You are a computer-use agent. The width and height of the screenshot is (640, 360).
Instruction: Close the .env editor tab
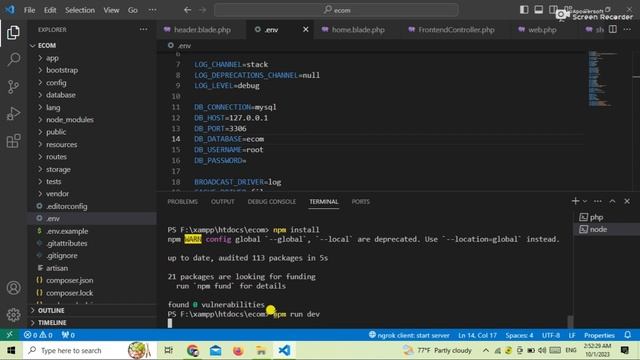[306, 29]
